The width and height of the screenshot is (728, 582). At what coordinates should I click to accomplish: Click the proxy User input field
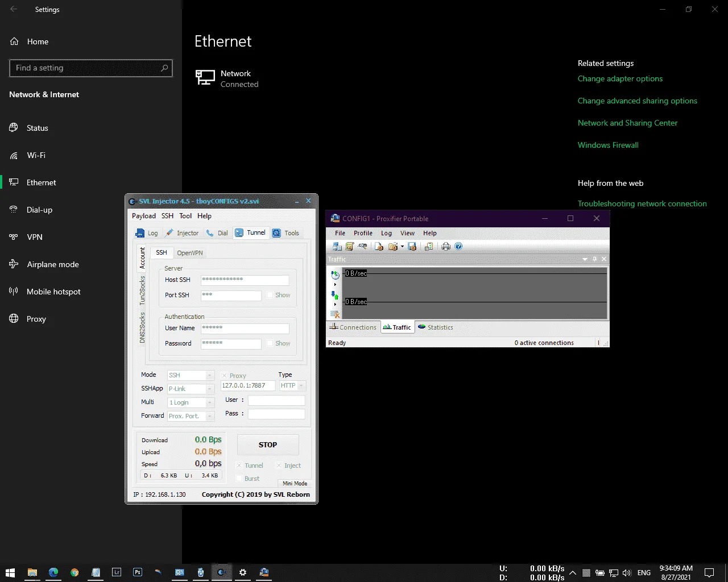276,400
